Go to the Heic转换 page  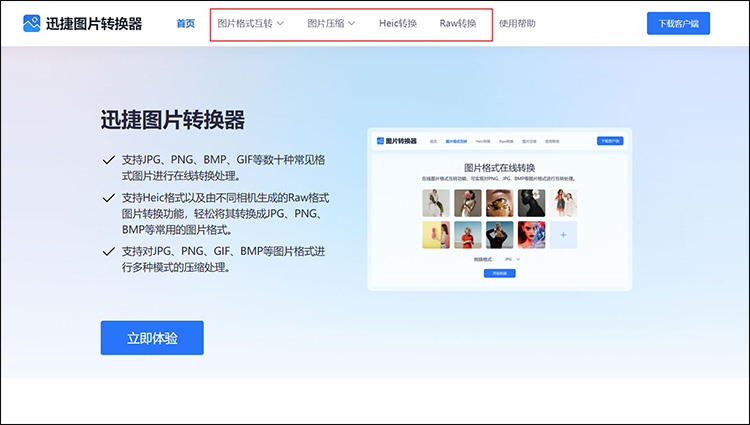pyautogui.click(x=398, y=23)
